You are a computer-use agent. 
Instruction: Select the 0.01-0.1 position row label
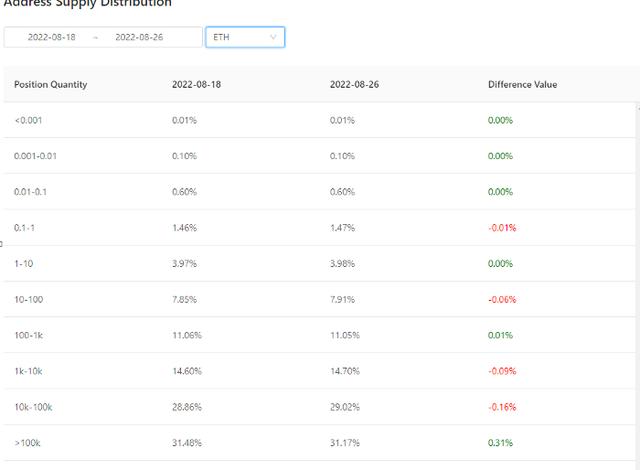(30, 192)
